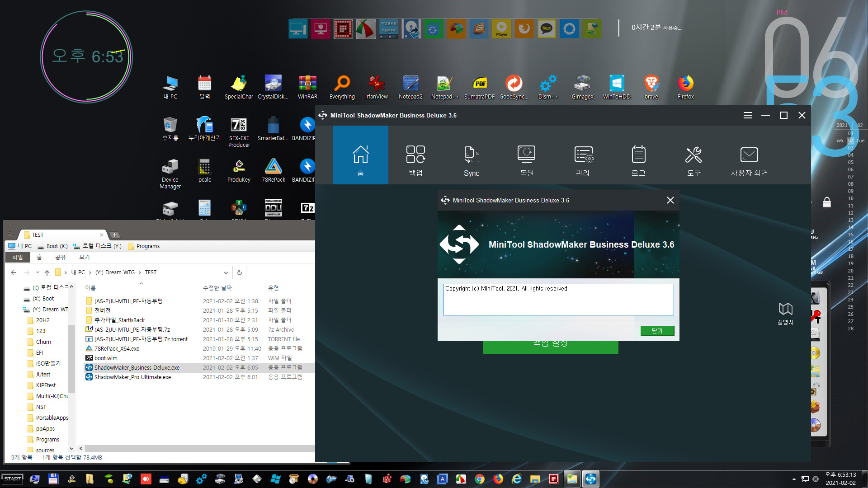The width and height of the screenshot is (868, 488).
Task: Open the 도구 tools tab
Action: pyautogui.click(x=693, y=160)
